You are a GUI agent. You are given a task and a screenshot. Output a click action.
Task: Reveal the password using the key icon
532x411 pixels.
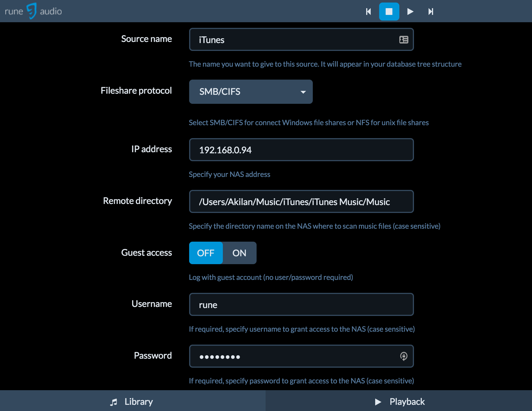[x=404, y=356]
